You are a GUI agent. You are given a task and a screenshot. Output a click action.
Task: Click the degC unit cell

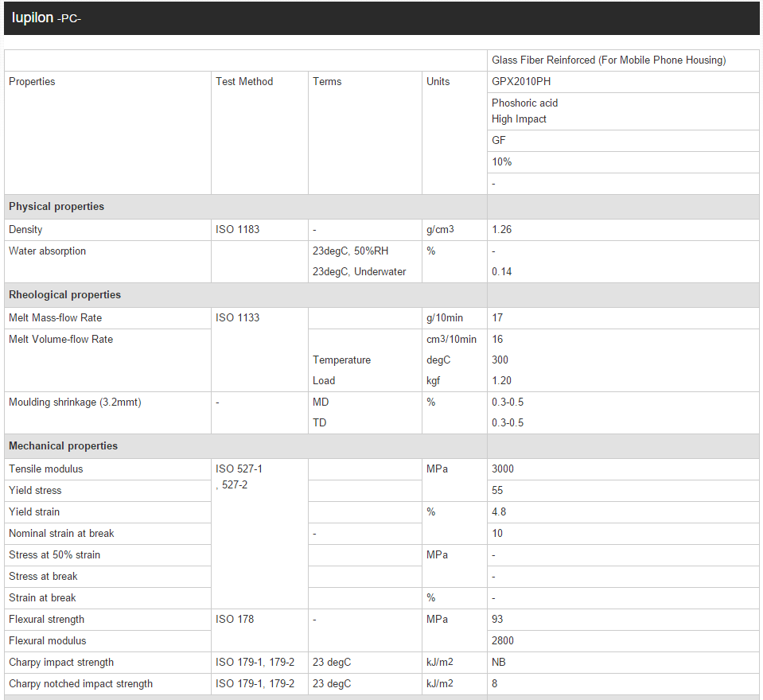click(438, 360)
